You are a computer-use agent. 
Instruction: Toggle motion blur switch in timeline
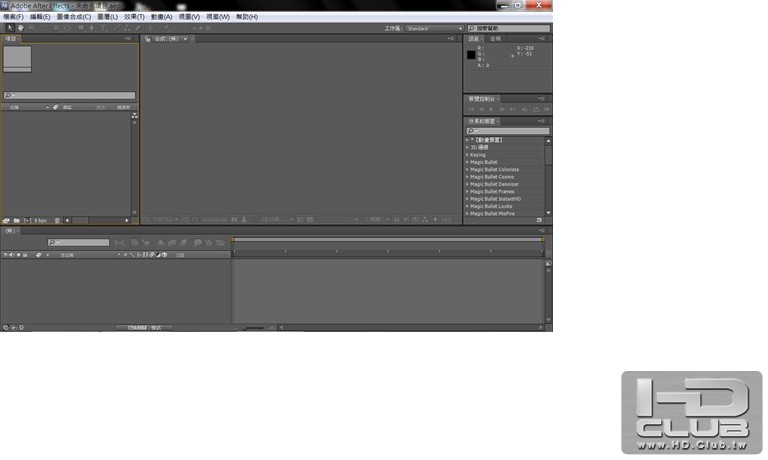coord(183,242)
